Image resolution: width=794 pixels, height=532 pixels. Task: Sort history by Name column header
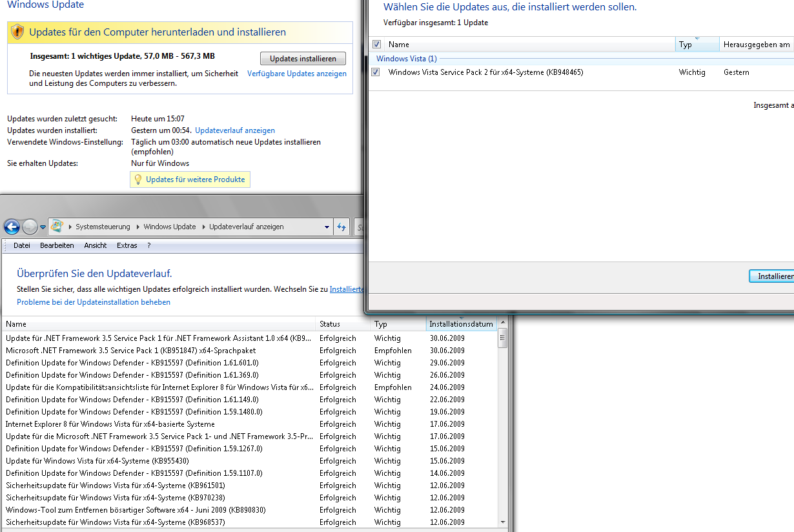pos(159,324)
